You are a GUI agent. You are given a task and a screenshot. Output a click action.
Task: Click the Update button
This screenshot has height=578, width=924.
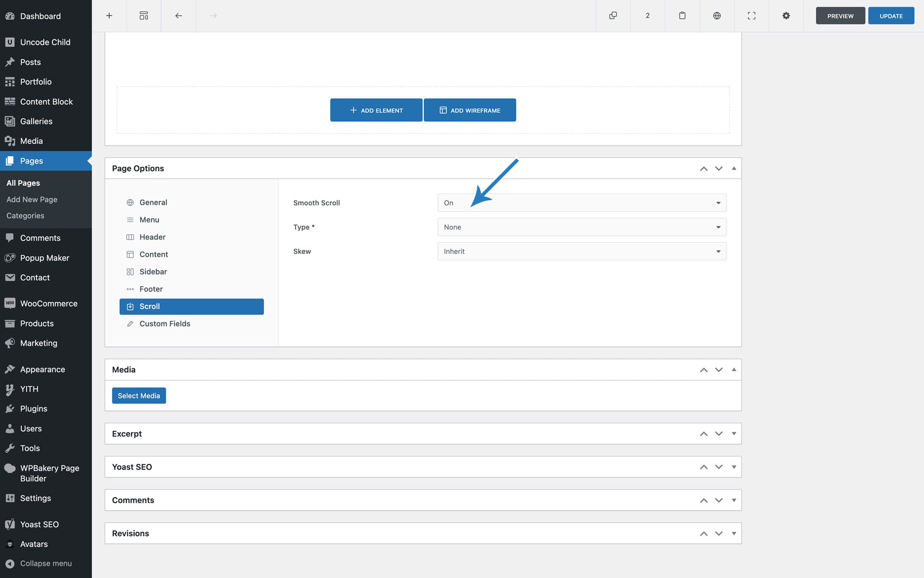[891, 16]
